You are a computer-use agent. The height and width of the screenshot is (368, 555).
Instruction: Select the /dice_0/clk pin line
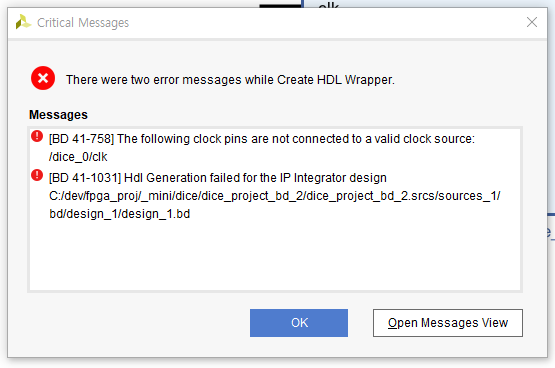point(78,157)
